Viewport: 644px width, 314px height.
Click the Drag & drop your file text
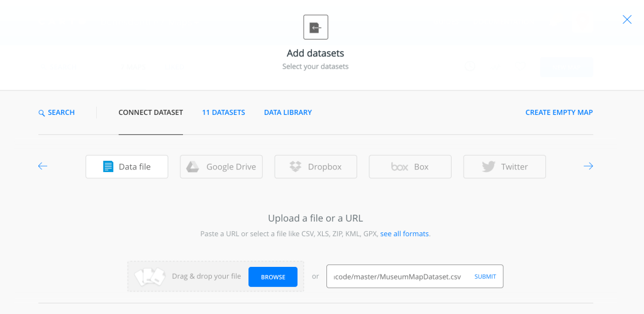pyautogui.click(x=206, y=276)
